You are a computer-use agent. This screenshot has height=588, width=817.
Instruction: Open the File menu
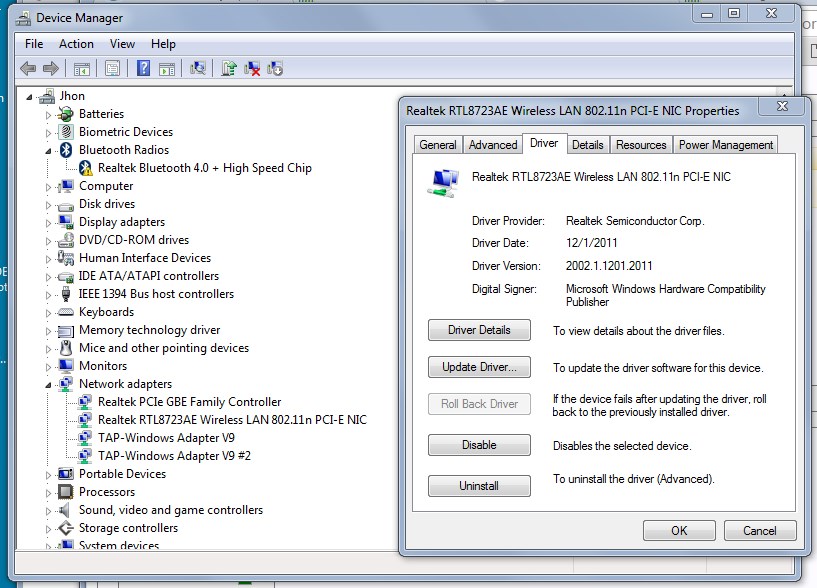[34, 44]
